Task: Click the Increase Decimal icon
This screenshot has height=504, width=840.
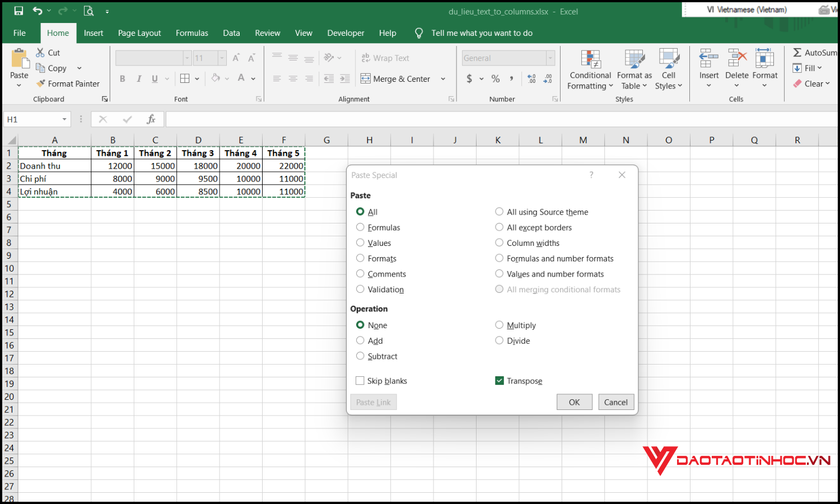Action: 530,78
